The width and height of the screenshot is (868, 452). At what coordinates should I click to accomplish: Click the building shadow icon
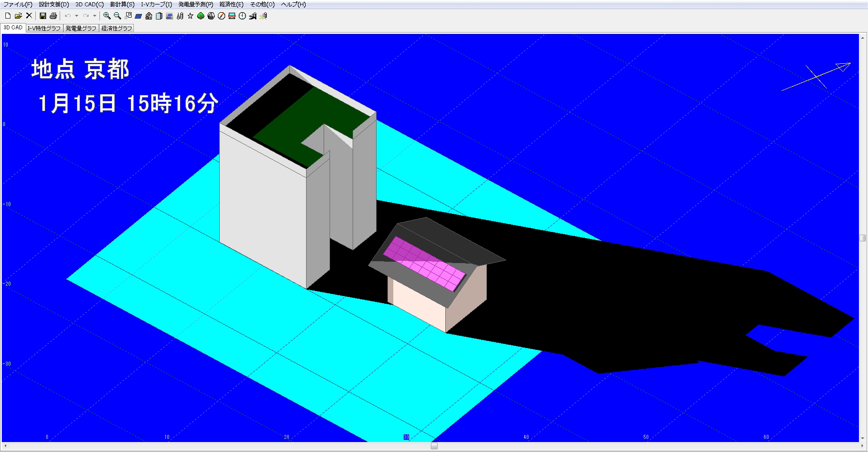point(253,16)
